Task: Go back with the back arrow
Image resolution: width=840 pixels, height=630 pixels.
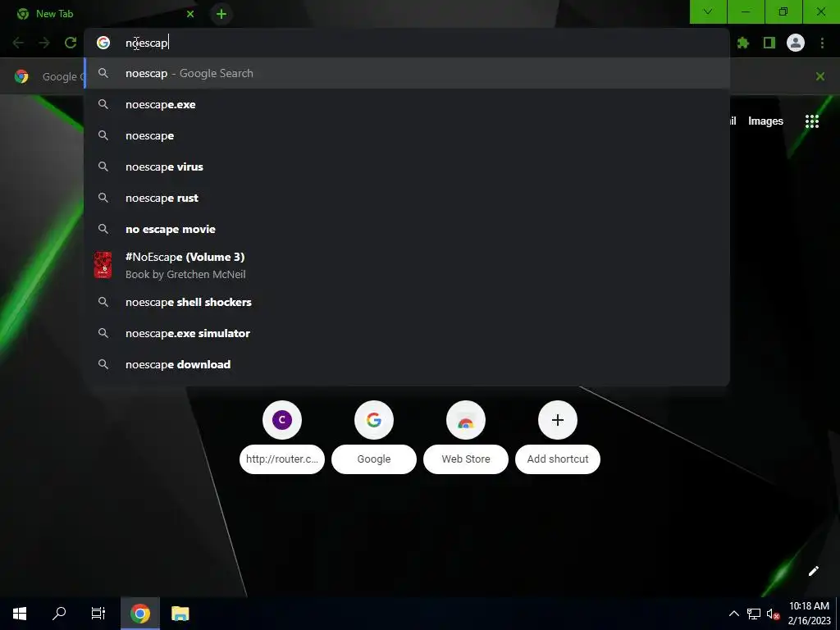Action: [x=18, y=43]
